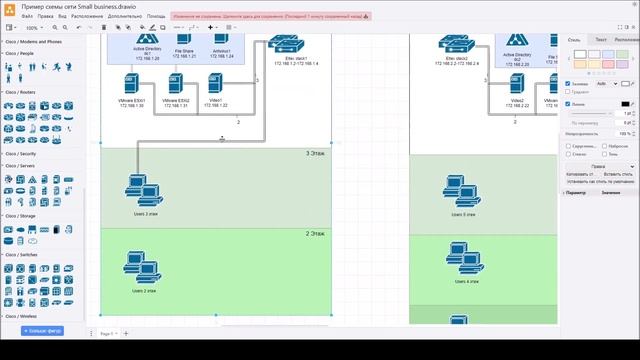
Task: Select the Users 4 этаж computers shape
Action: (x=465, y=258)
